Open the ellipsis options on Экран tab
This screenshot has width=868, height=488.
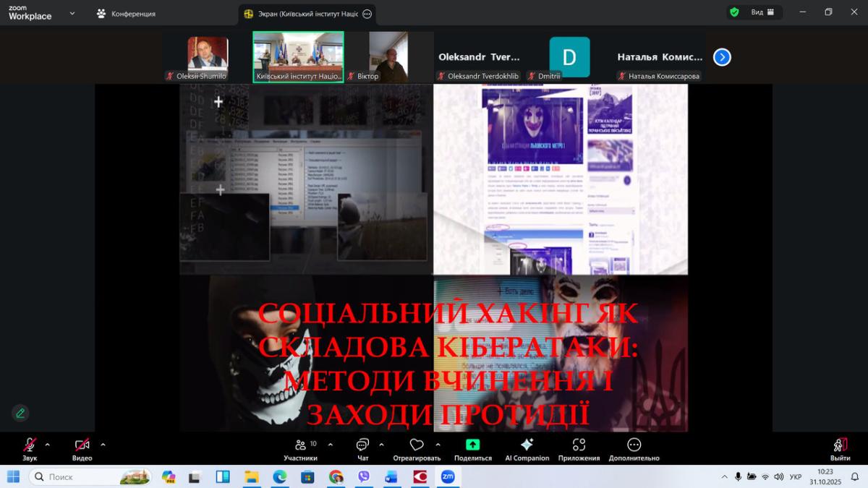coord(367,14)
